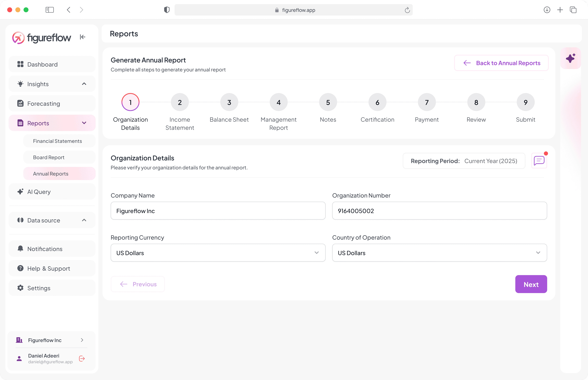This screenshot has height=380, width=588.
Task: Jump to step 2 Income Statement
Action: tap(180, 102)
